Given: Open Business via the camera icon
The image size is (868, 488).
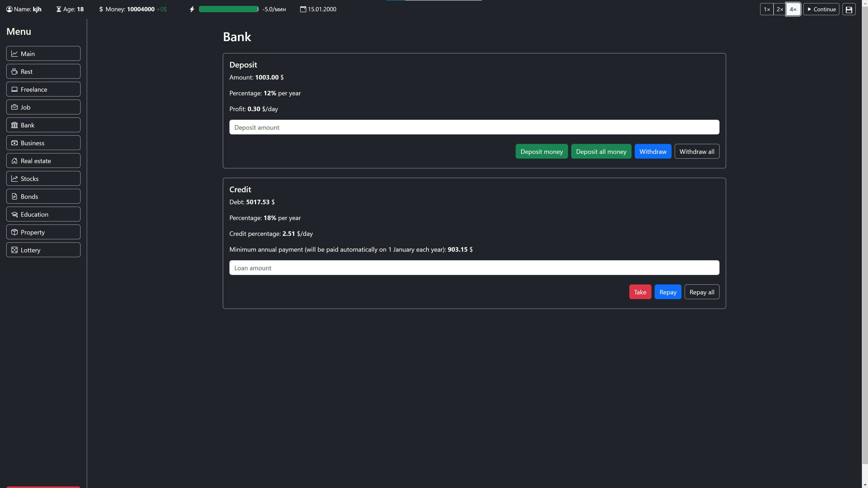Looking at the screenshot, I should 14,143.
